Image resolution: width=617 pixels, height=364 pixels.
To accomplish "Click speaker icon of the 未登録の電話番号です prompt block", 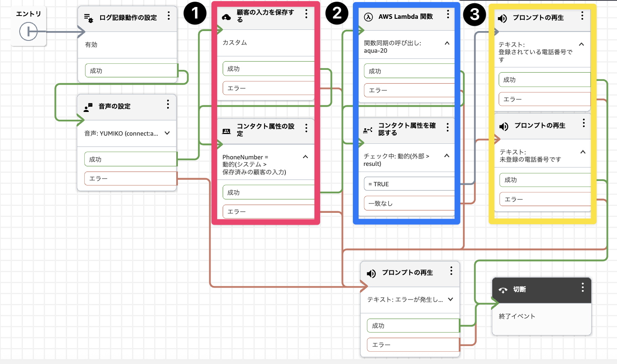I will point(504,126).
